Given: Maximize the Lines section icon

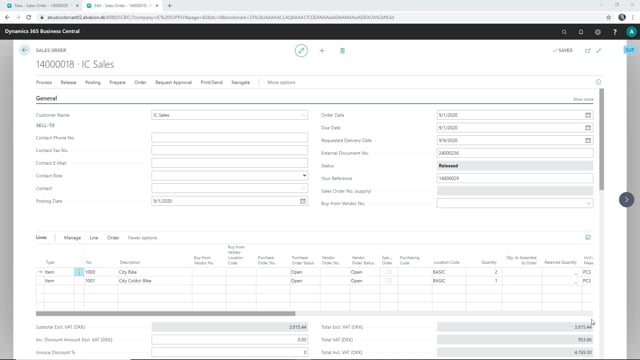Looking at the screenshot, I should (588, 238).
